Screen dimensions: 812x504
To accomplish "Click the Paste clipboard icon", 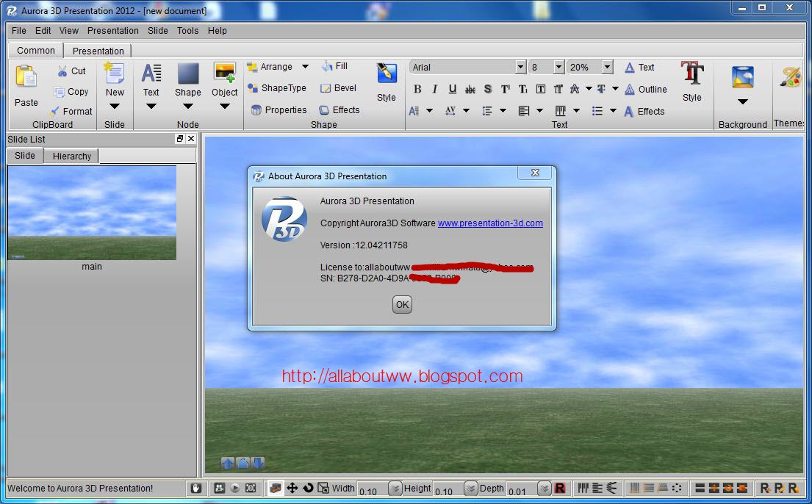I will click(x=26, y=76).
